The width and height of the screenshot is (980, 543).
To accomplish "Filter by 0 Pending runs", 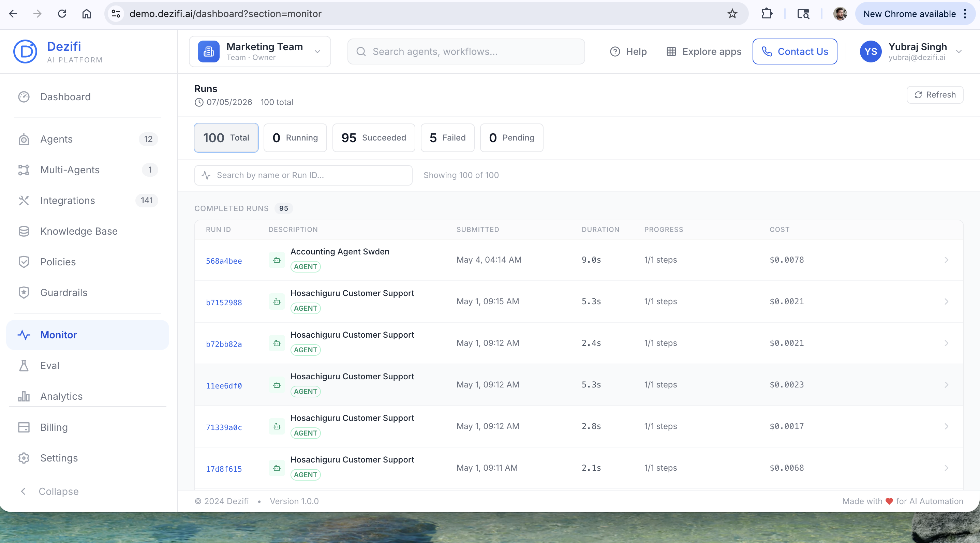I will pyautogui.click(x=512, y=138).
